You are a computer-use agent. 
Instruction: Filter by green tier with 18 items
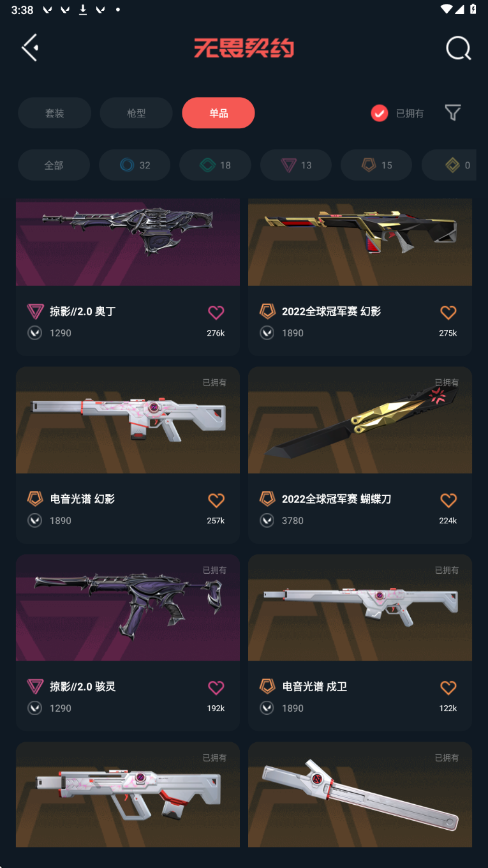pyautogui.click(x=215, y=165)
